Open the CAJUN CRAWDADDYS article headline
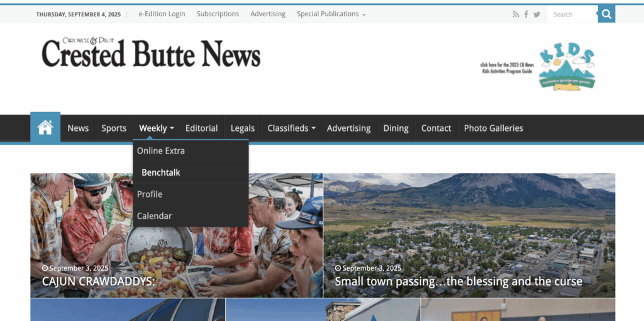 tap(98, 281)
